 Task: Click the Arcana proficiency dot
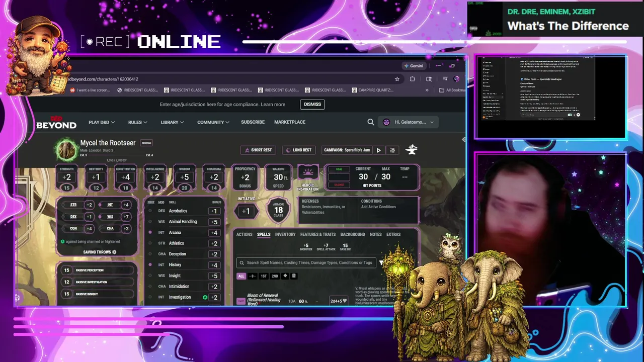(x=150, y=232)
